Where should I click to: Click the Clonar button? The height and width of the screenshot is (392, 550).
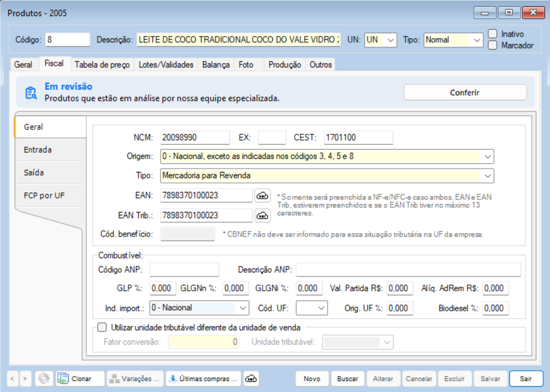click(x=80, y=379)
